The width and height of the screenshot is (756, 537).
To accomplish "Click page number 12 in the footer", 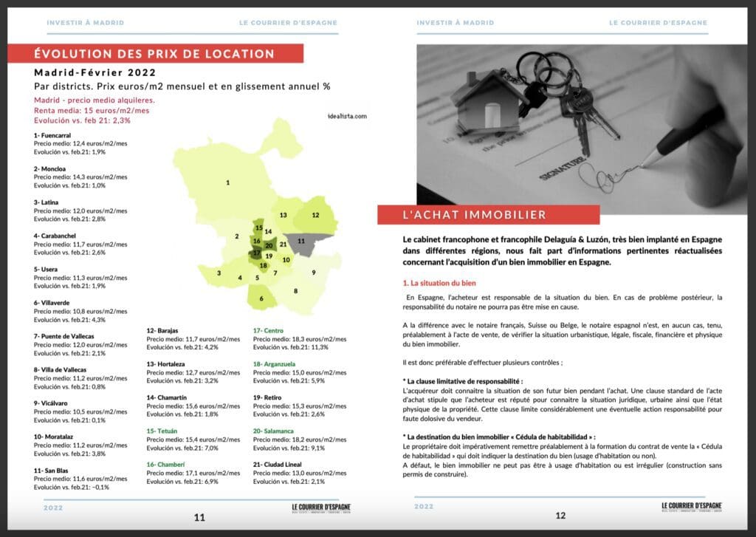I will point(560,516).
